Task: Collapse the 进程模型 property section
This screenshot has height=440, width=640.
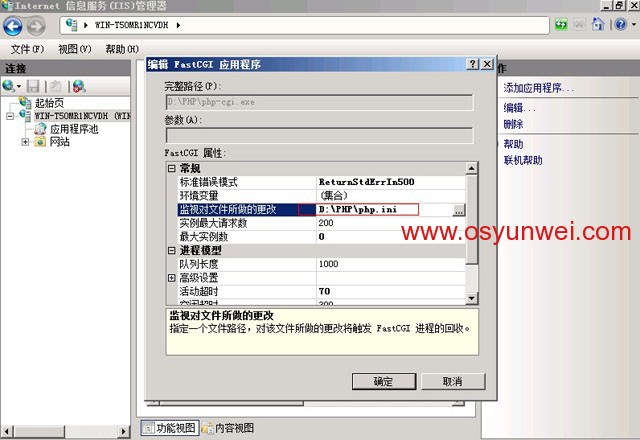Action: point(172,250)
